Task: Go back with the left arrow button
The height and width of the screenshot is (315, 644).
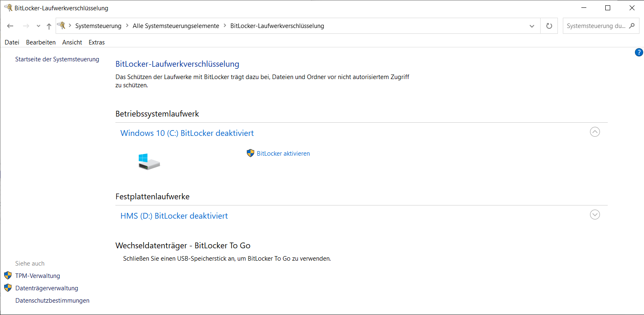Action: coord(10,26)
